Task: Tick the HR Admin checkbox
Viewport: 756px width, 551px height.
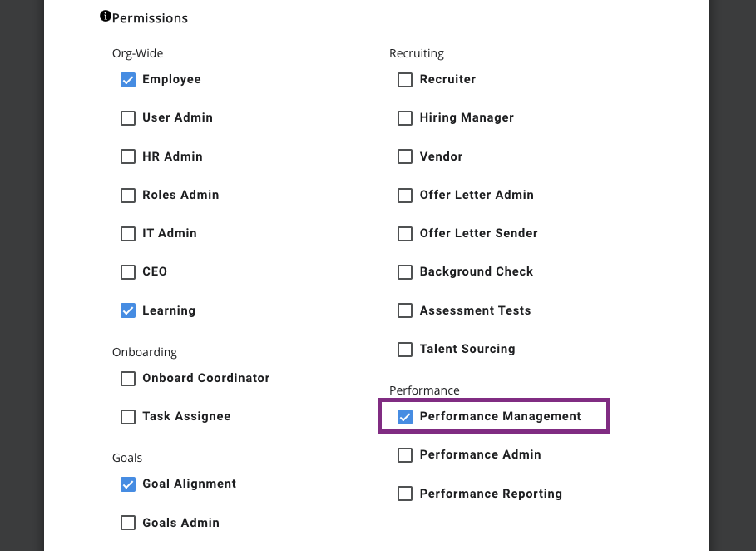Action: click(x=128, y=156)
